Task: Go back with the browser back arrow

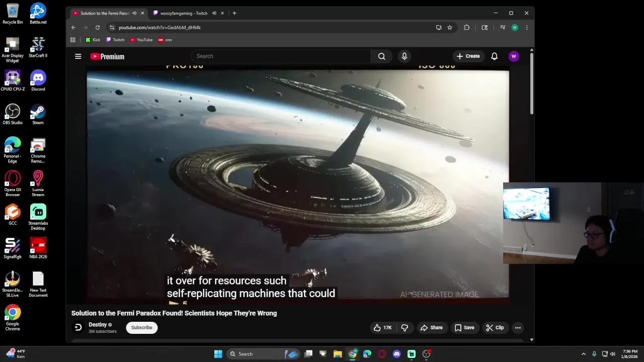Action: point(73,28)
